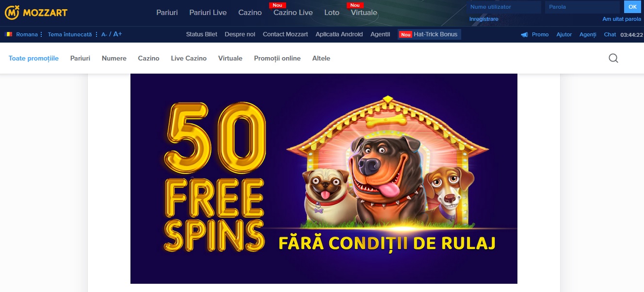Open the 50 Free Spins promo banner
This screenshot has height=292, width=644.
coord(324,179)
